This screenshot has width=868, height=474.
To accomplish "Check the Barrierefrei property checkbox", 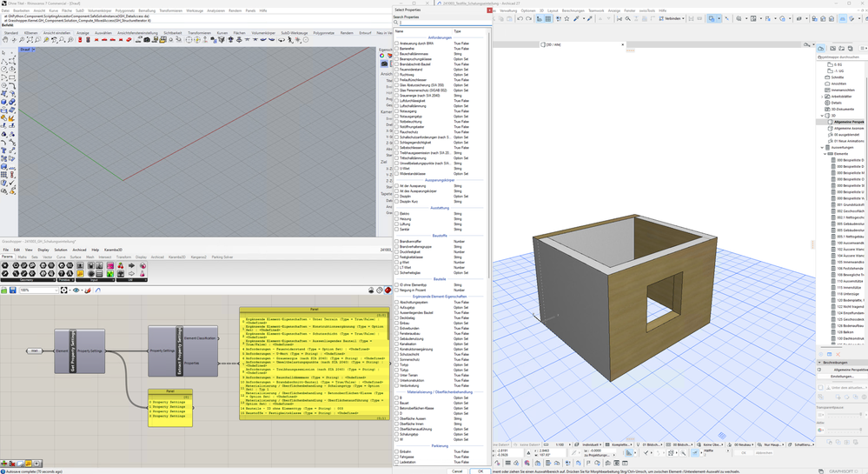I will tap(397, 49).
